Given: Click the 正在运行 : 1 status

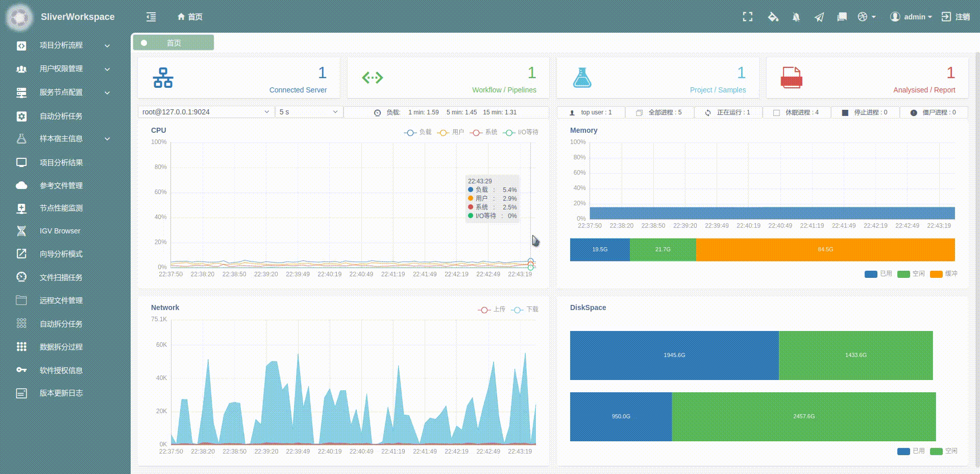Looking at the screenshot, I should click(728, 112).
